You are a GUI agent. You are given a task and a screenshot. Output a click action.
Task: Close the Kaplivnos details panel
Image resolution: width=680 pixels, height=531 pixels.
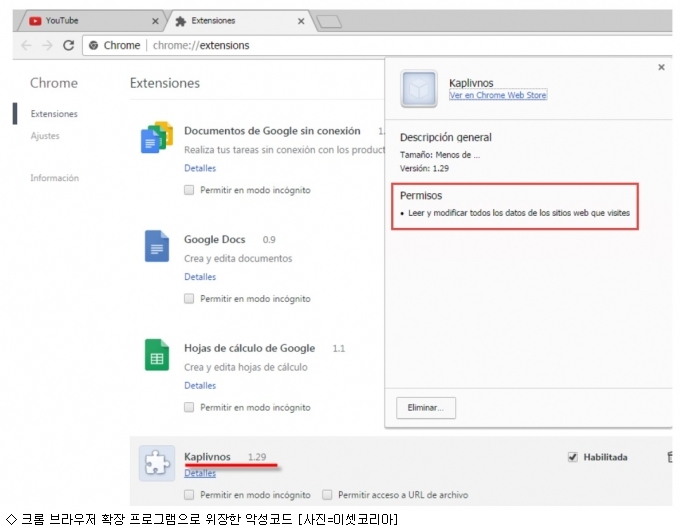[661, 67]
